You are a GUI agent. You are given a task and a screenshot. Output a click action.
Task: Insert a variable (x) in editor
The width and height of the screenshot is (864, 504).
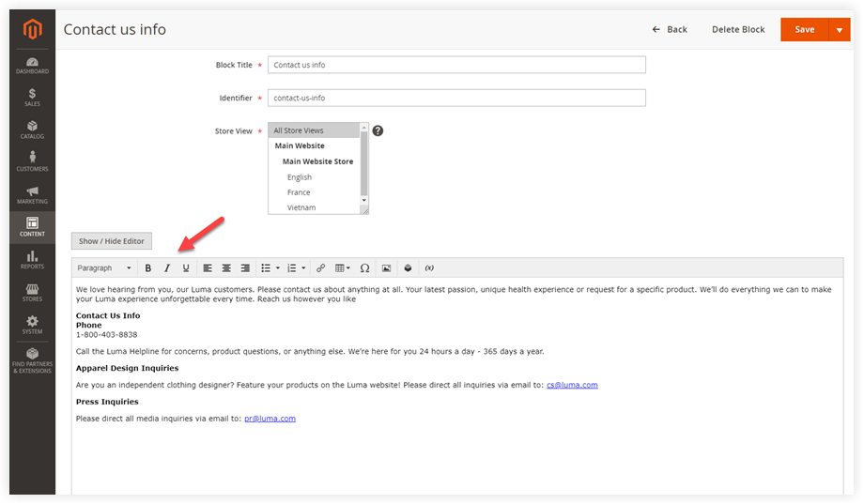pos(429,268)
